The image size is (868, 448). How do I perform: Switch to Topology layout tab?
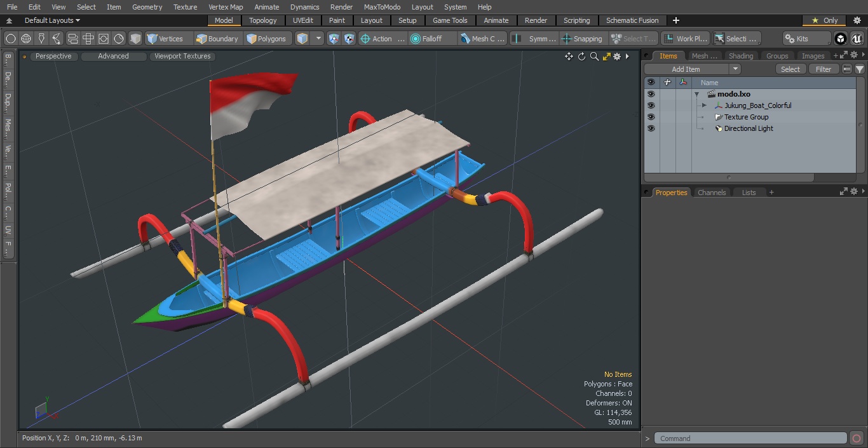coord(263,20)
